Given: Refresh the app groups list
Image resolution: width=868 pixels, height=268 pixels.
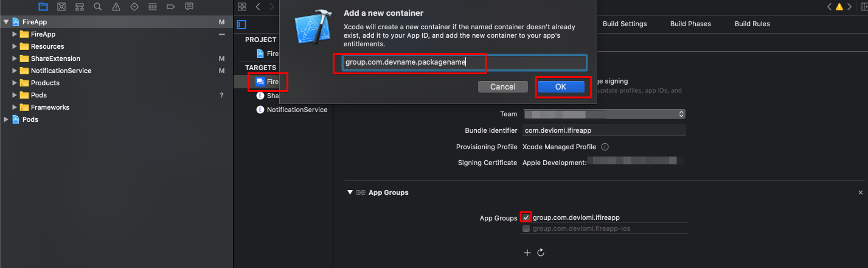Looking at the screenshot, I should [540, 253].
